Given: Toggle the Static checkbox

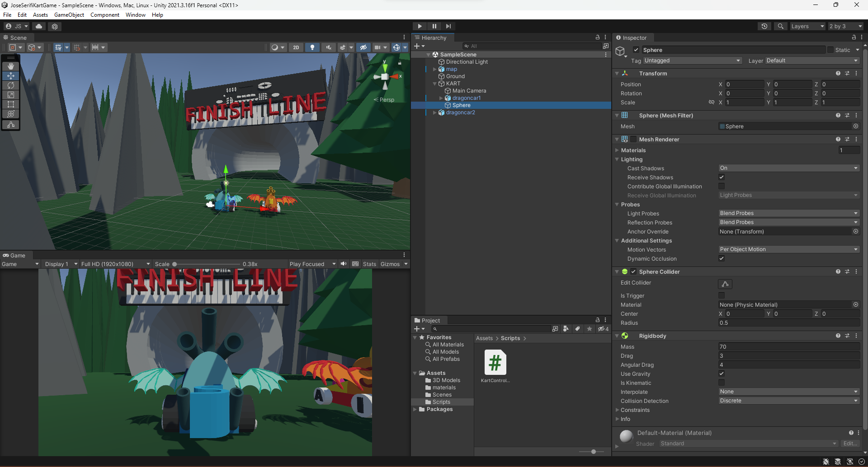Looking at the screenshot, I should click(830, 50).
